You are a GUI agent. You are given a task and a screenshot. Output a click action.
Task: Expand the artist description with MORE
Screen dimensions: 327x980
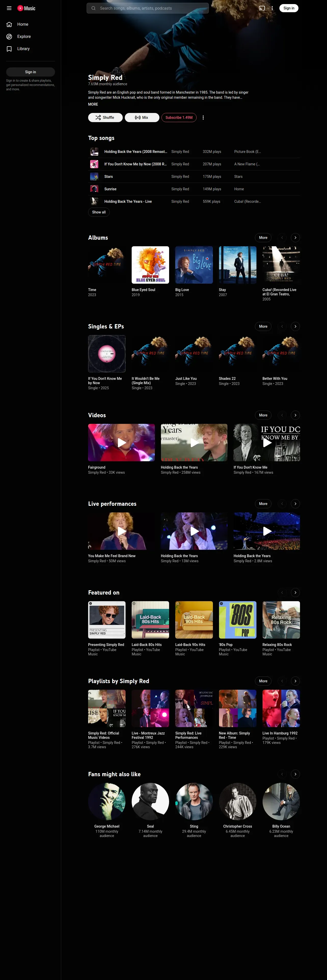pos(93,104)
